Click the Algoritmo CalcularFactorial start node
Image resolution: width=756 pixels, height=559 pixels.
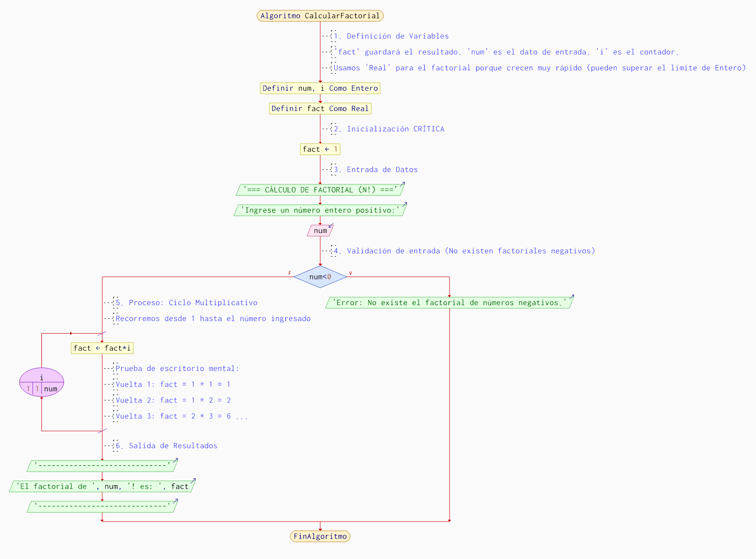click(320, 16)
